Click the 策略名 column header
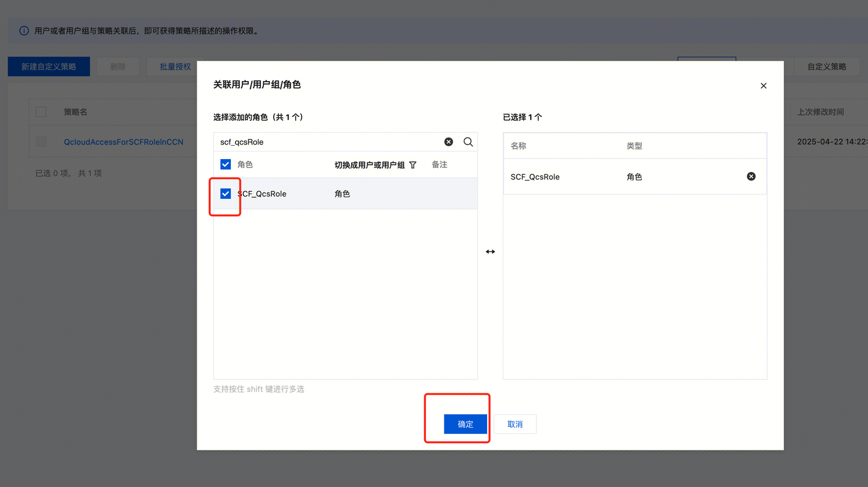 75,112
